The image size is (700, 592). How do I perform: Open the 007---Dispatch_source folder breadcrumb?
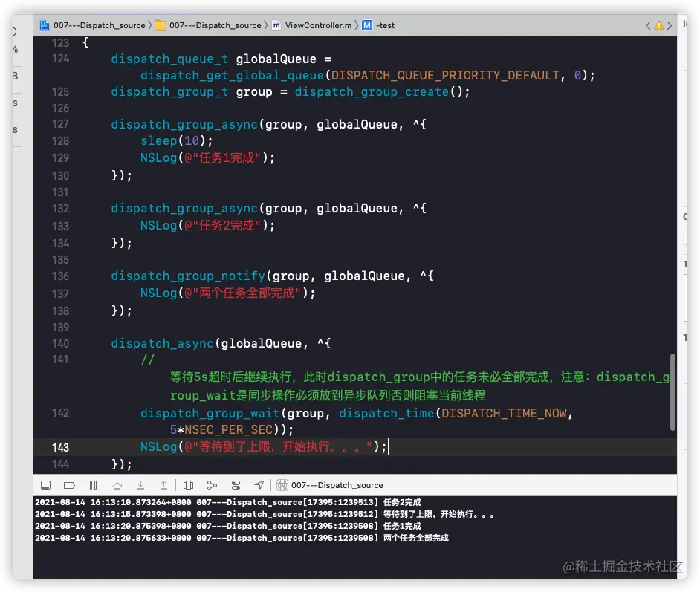(x=215, y=25)
